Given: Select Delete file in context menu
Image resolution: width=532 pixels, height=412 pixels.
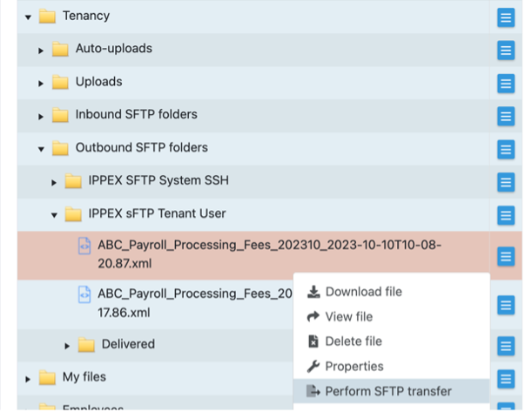Looking at the screenshot, I should pyautogui.click(x=353, y=341).
